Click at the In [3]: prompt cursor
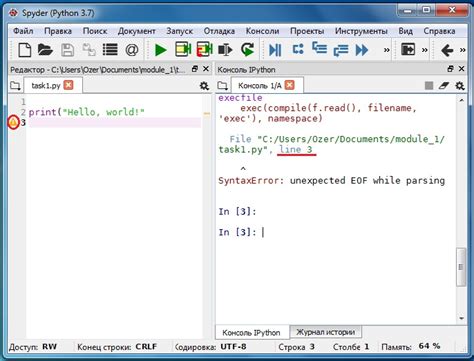Image resolution: width=474 pixels, height=361 pixels. [263, 232]
